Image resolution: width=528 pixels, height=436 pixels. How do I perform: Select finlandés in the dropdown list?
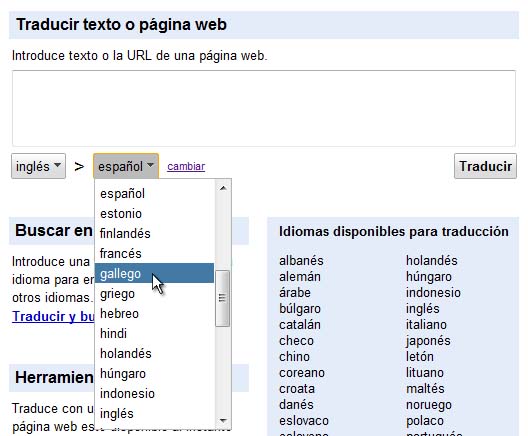tap(154, 233)
